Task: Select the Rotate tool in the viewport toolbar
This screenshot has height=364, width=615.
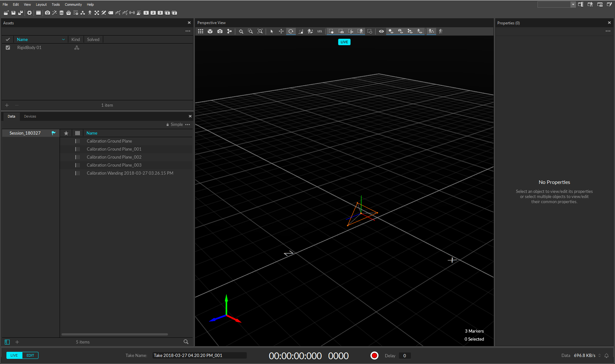Action: (291, 31)
